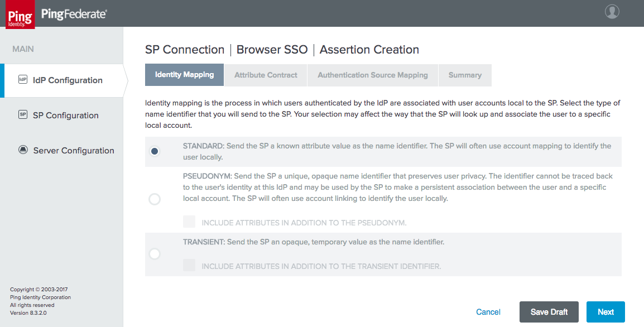
Task: Select the PSEUDONYM radio option
Action: coord(155,199)
